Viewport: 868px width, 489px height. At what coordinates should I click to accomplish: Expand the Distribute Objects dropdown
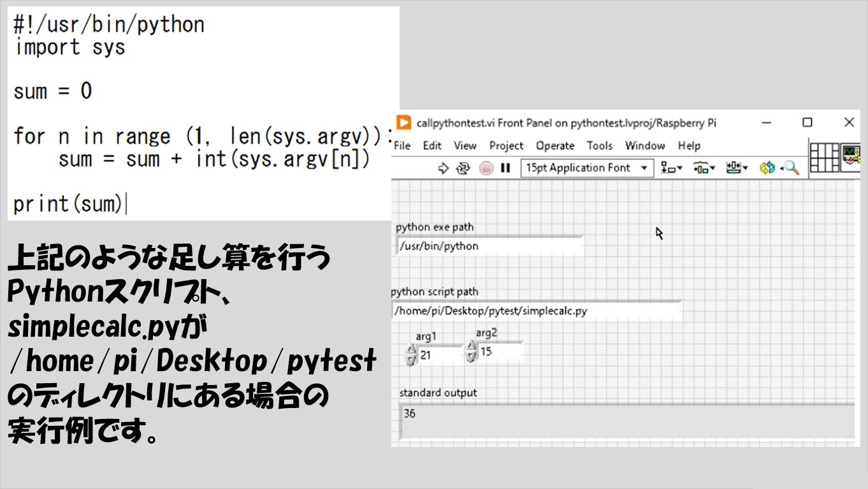(x=704, y=168)
